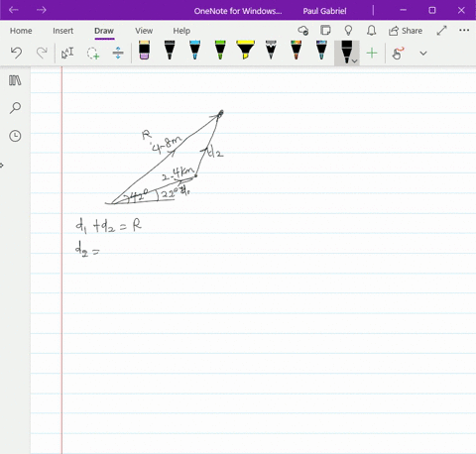Open the Insert tab
The width and height of the screenshot is (476, 454).
[x=62, y=31]
